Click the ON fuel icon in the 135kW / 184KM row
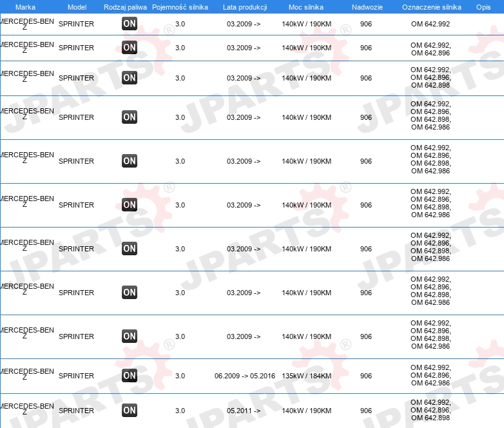Screen dimensions: 504x428 [x=130, y=376]
